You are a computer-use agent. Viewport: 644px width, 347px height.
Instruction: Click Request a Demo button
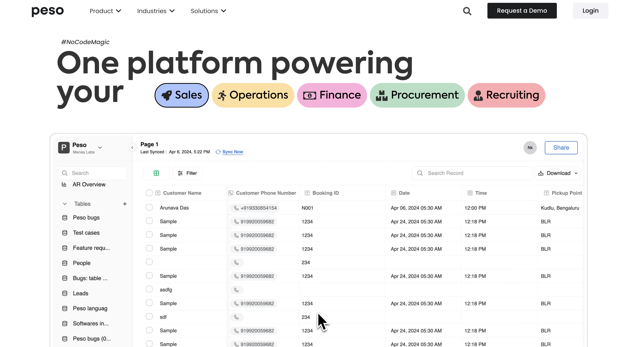point(522,11)
